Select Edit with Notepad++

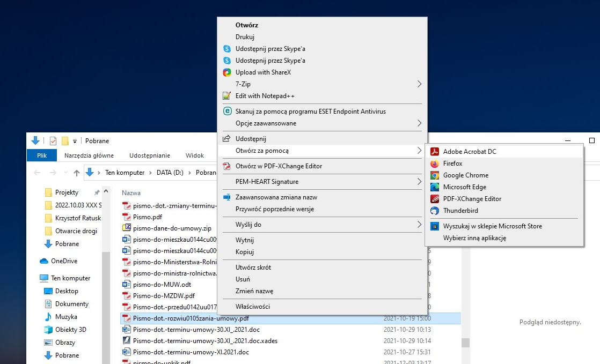(x=265, y=96)
